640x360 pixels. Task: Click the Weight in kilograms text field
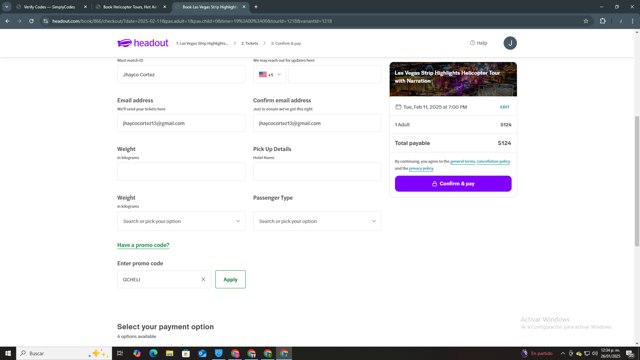[181, 171]
